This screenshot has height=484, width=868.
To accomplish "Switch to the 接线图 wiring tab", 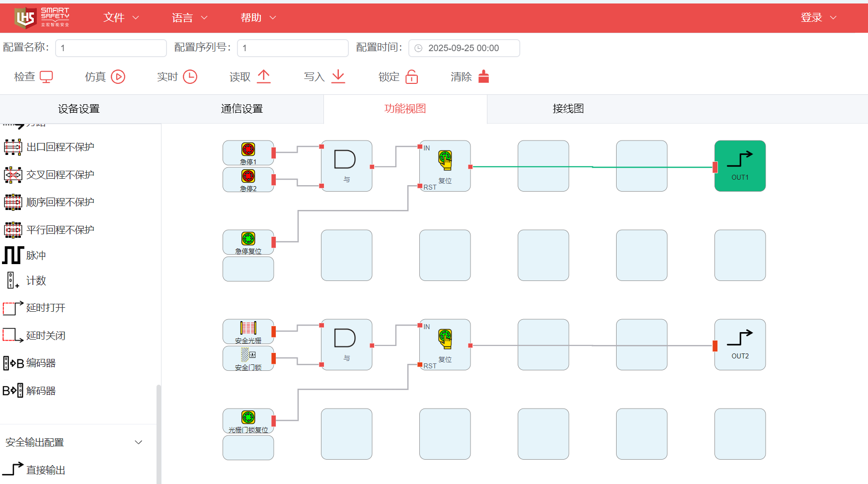I will (568, 109).
